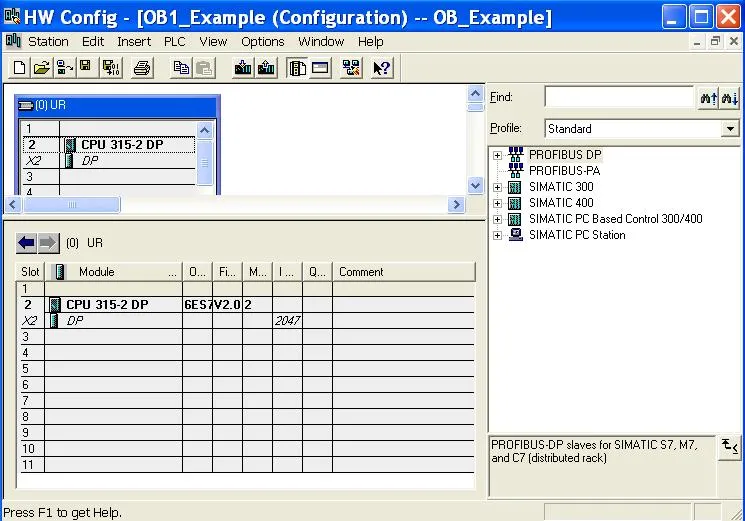
Task: Open the Profile dropdown
Action: point(730,129)
